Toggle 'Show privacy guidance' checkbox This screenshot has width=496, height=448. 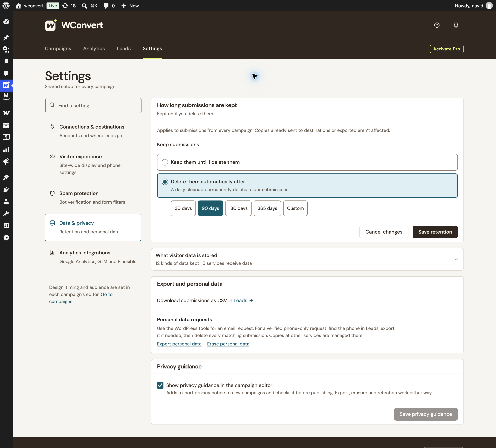(x=160, y=385)
